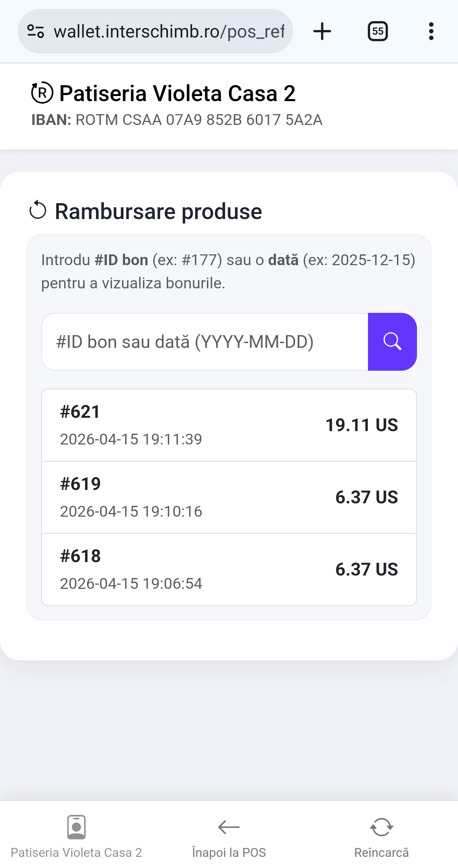
Task: Tap the IBAN number text
Action: pyautogui.click(x=199, y=120)
